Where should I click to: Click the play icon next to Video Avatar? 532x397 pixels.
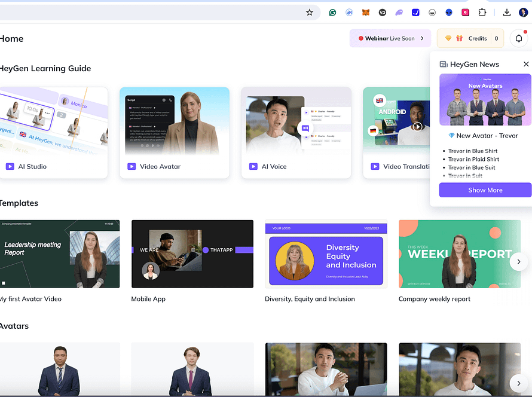coord(132,167)
